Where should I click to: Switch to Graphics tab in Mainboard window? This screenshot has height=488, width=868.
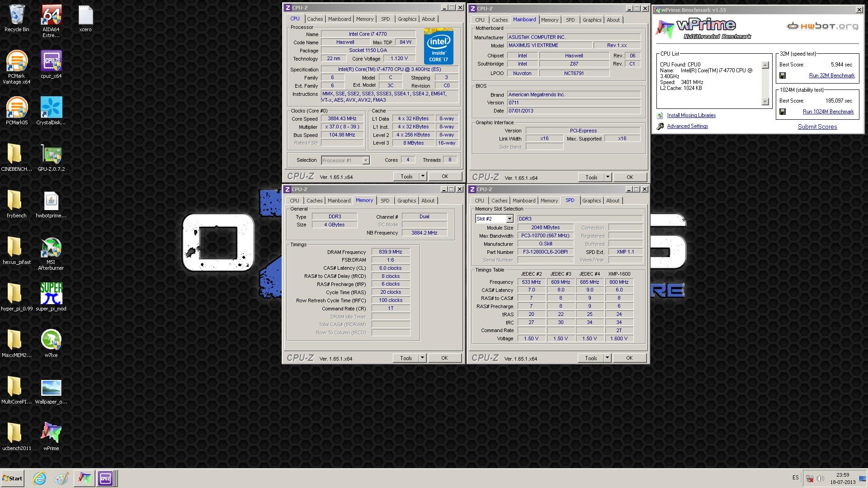tap(592, 20)
